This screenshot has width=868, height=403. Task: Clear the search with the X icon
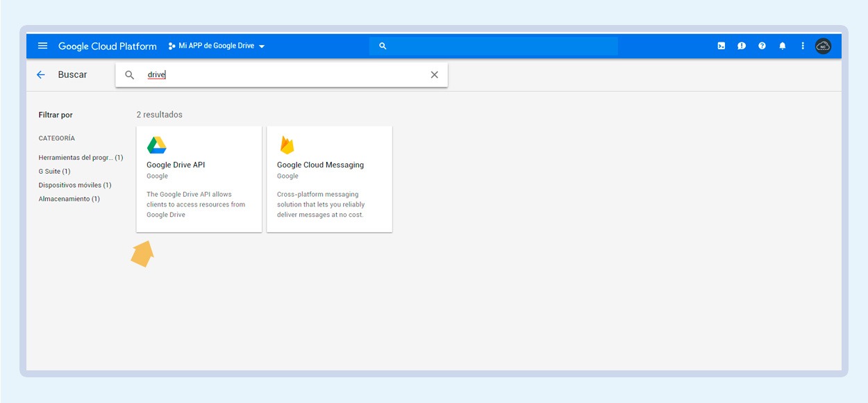pyautogui.click(x=435, y=75)
